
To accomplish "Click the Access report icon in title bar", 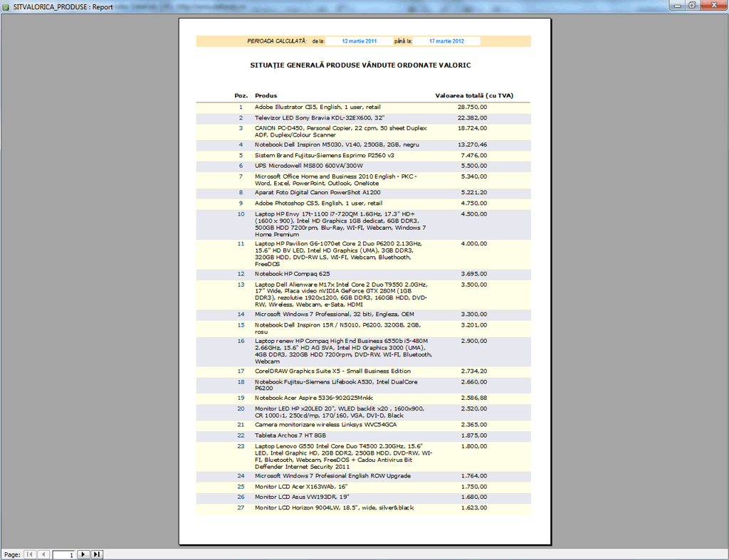I will point(6,7).
